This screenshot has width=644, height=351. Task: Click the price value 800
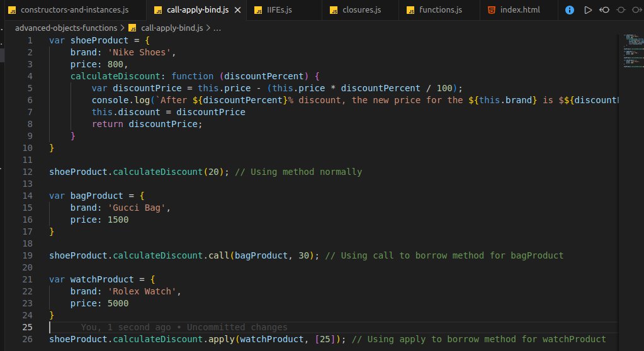115,64
